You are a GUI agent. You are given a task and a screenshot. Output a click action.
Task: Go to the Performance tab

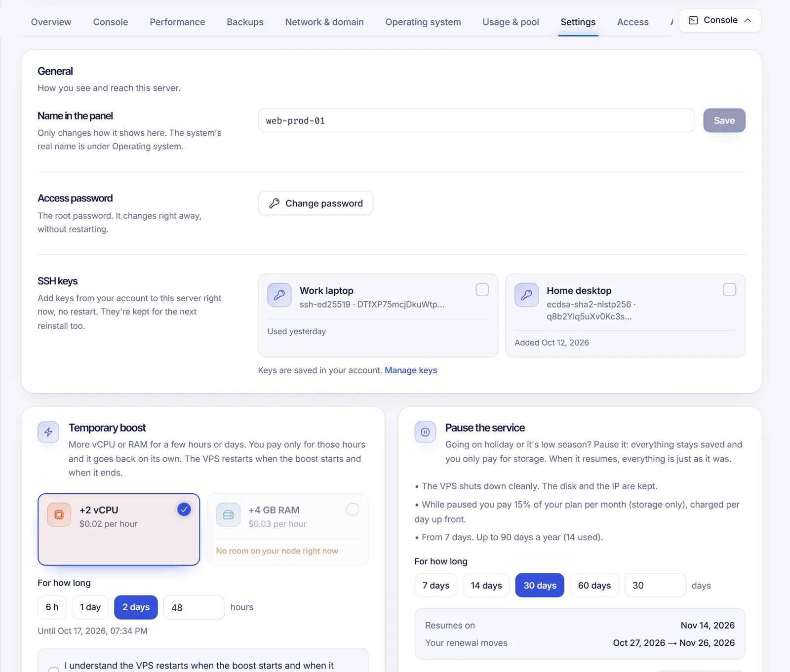point(177,22)
